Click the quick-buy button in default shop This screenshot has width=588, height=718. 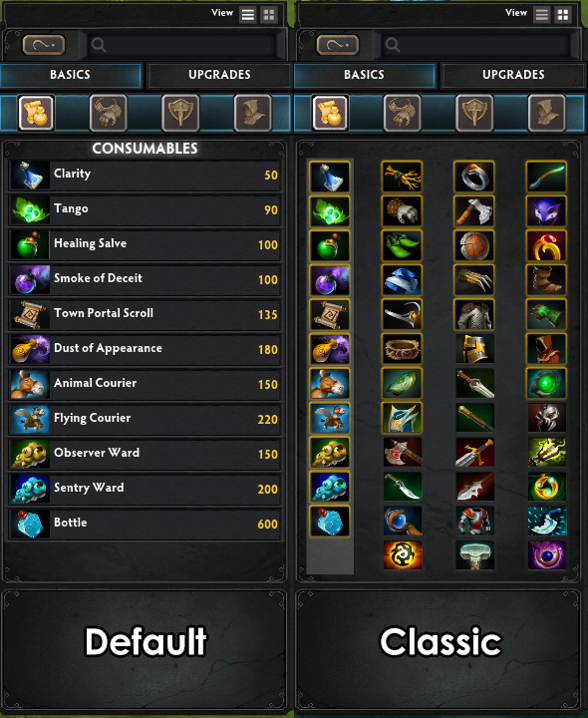coord(44,45)
